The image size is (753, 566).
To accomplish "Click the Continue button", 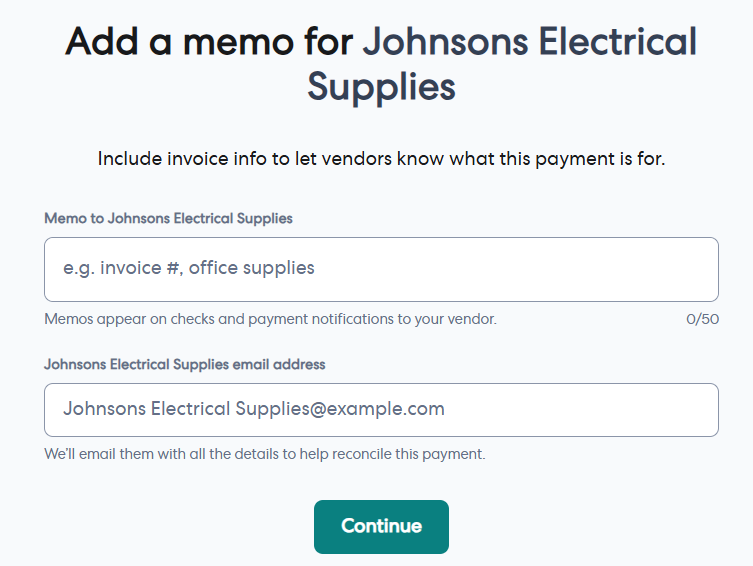I will pos(381,526).
